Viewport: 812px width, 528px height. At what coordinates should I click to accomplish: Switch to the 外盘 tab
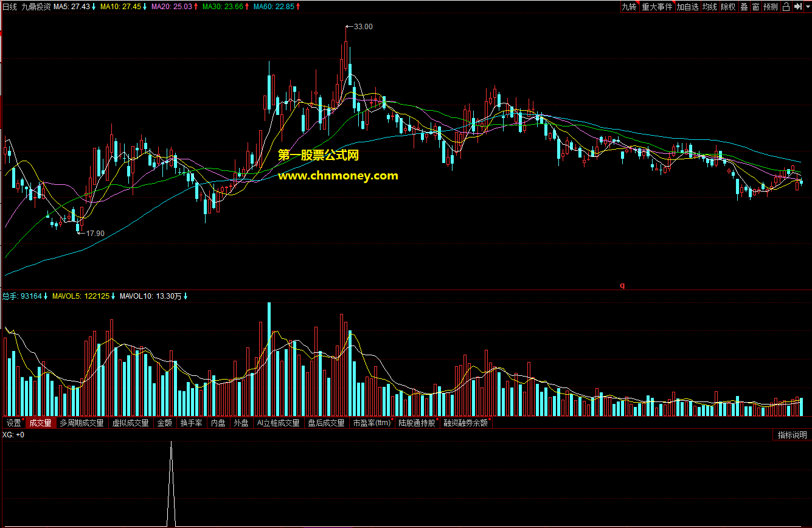click(241, 423)
